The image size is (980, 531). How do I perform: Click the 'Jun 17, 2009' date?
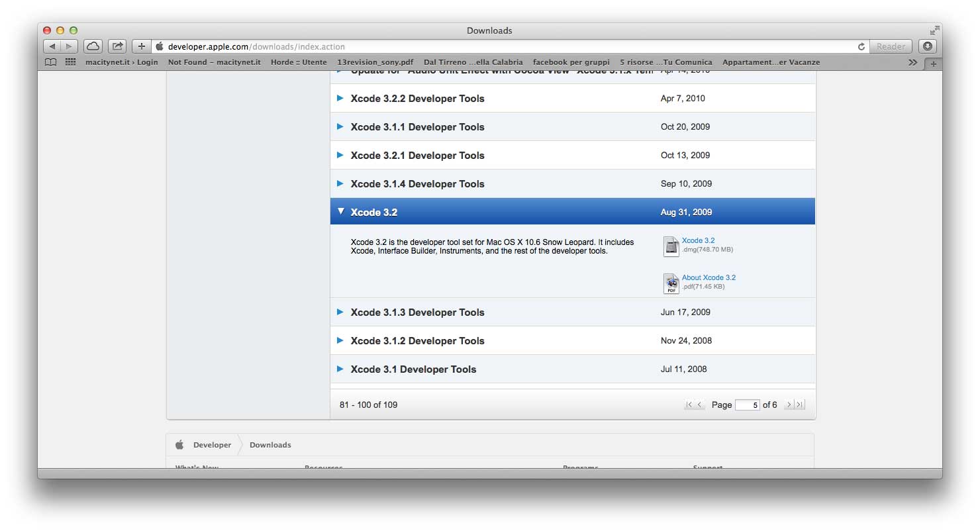coord(685,313)
